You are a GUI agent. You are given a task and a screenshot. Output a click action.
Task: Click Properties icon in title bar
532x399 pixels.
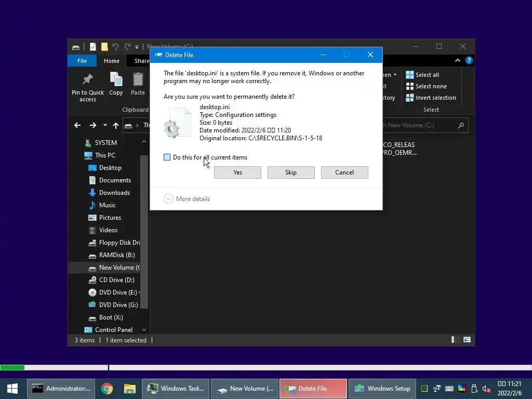(92, 46)
